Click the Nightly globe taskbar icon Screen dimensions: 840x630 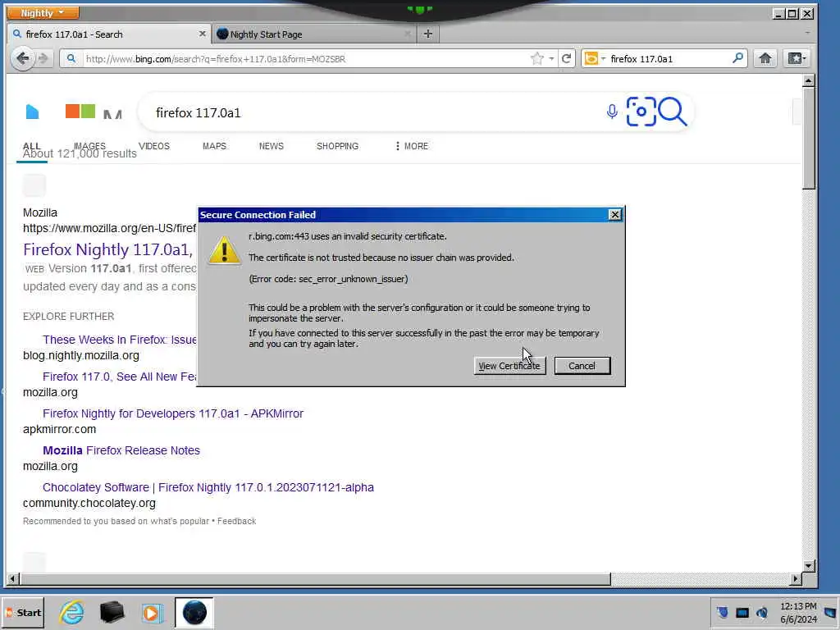(x=194, y=612)
